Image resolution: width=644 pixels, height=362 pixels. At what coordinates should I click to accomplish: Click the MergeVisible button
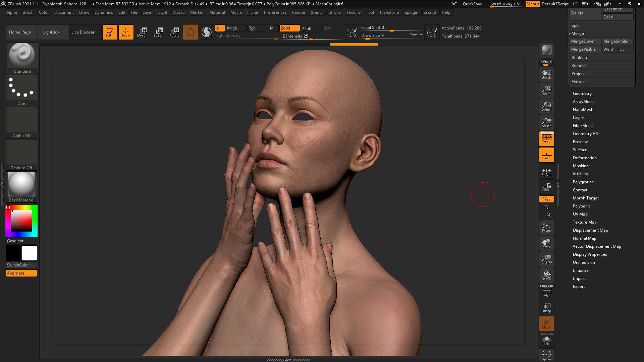(x=585, y=49)
